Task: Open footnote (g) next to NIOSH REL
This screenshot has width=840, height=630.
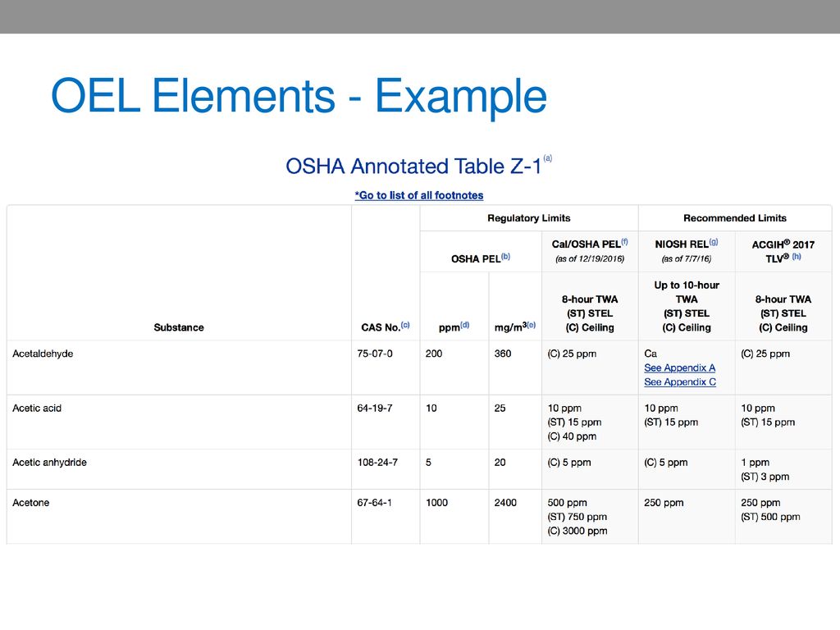Action: [x=714, y=242]
